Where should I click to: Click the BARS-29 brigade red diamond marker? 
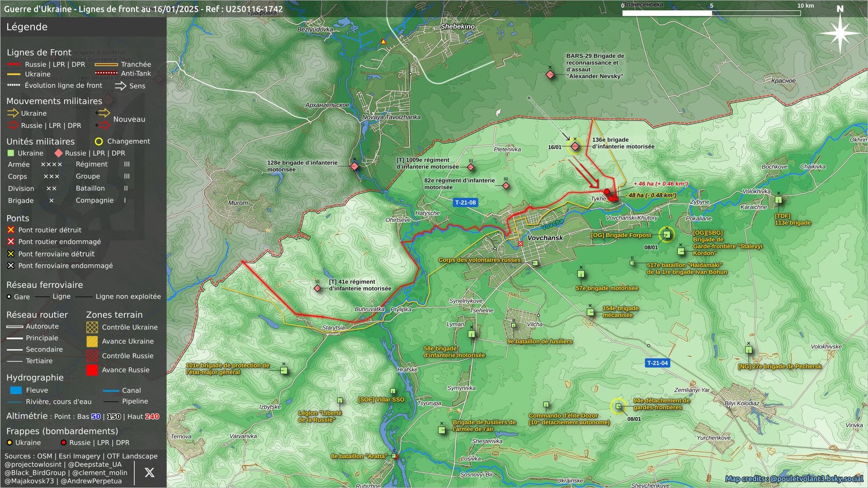coord(550,75)
